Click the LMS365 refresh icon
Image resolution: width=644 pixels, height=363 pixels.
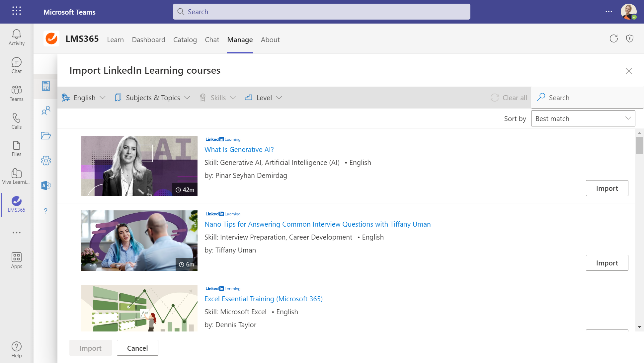613,39
